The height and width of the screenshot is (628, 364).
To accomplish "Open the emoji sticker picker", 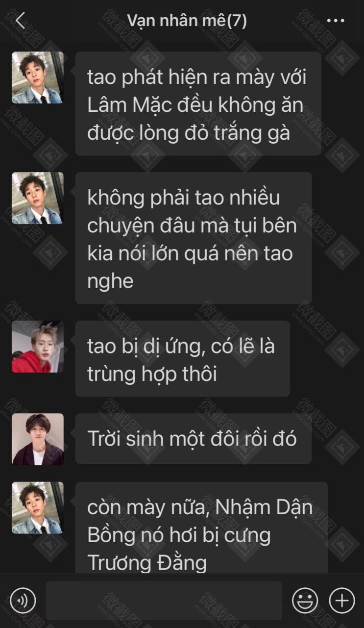I will pos(305,600).
